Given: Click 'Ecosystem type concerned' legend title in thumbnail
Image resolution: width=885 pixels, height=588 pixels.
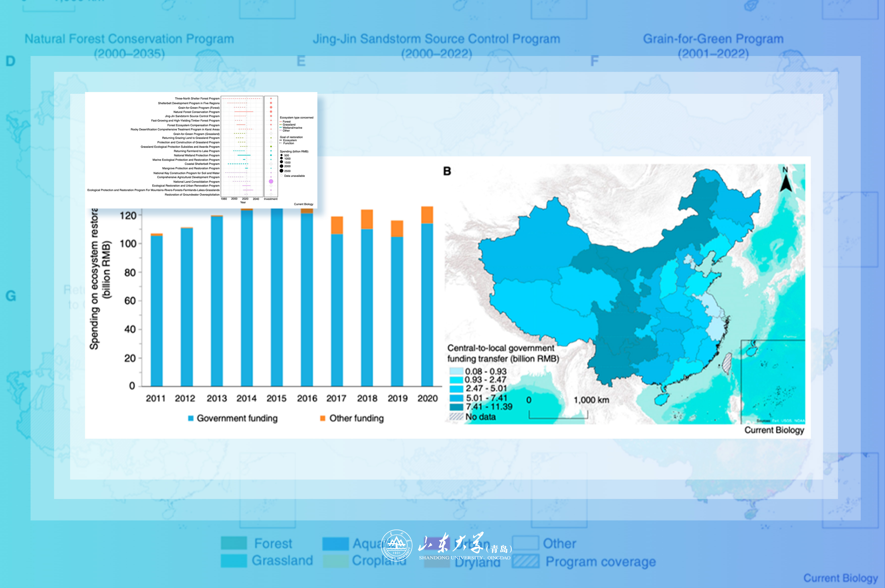Looking at the screenshot, I should click(x=296, y=117).
